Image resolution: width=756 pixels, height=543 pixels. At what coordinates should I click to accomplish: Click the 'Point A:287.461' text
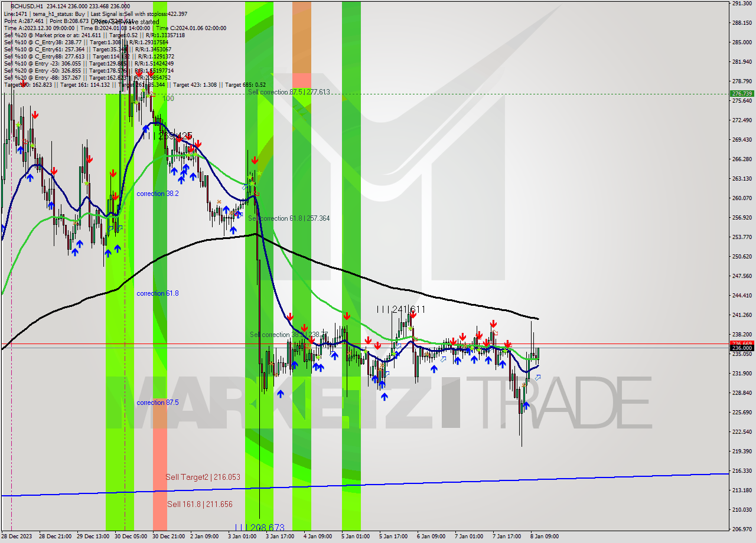tap(24, 21)
